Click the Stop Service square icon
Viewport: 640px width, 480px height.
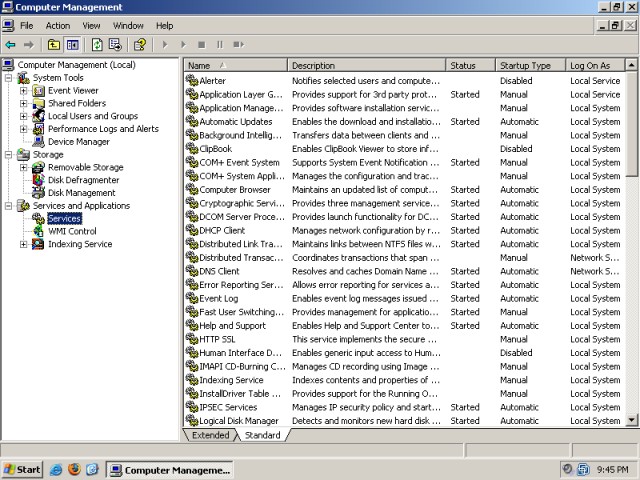click(201, 44)
